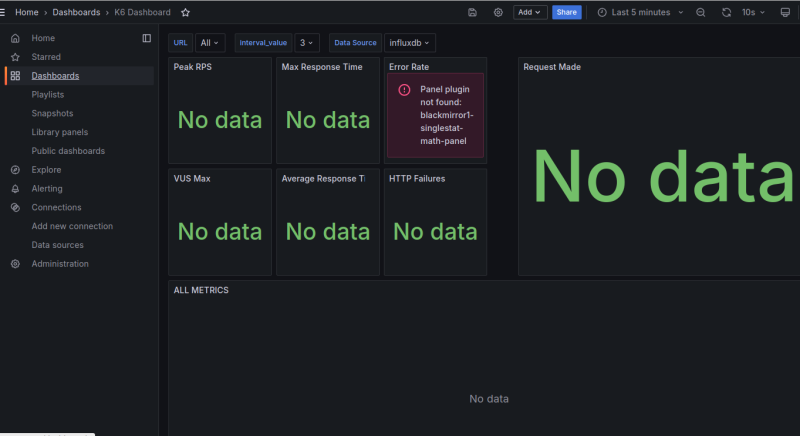This screenshot has height=436, width=800.
Task: Click the zoom out time range icon
Action: (x=700, y=12)
